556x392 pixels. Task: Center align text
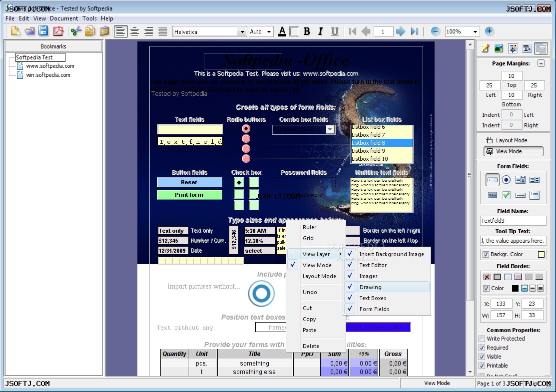[135, 31]
